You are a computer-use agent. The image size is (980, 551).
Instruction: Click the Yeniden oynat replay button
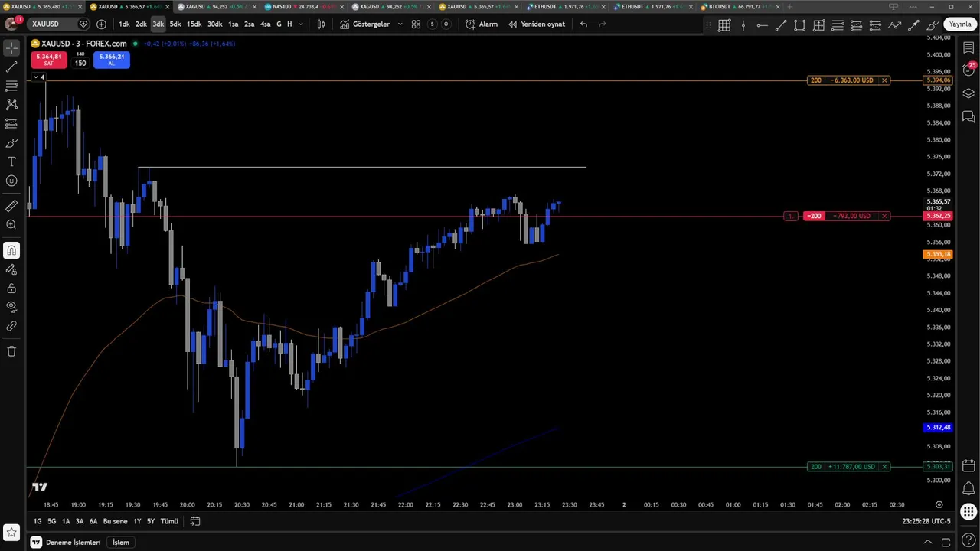coord(537,24)
